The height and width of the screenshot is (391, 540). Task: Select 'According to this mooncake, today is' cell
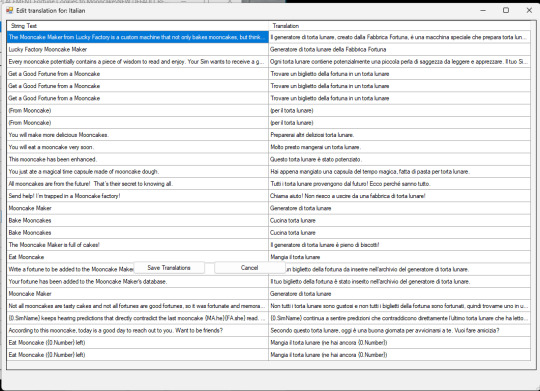(x=137, y=330)
